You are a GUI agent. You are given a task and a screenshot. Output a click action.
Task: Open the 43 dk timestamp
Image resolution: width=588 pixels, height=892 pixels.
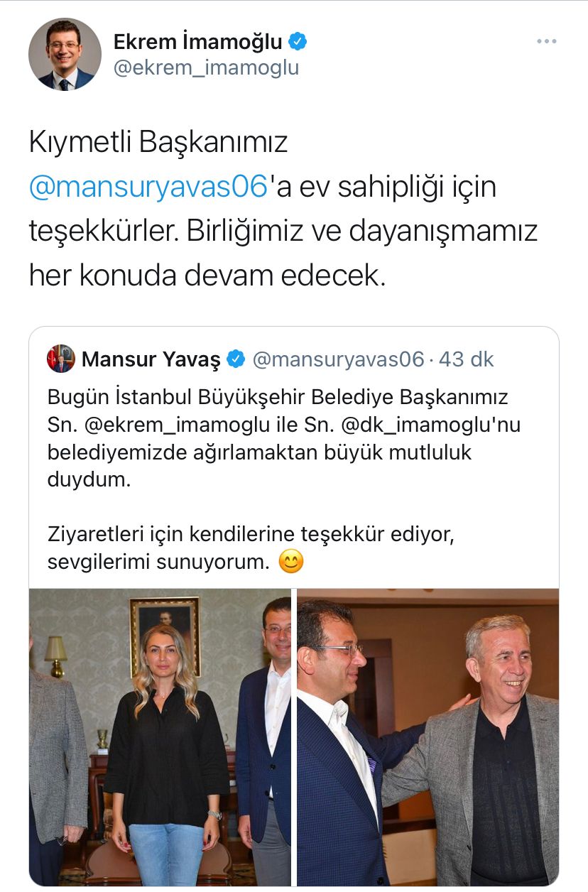click(466, 359)
